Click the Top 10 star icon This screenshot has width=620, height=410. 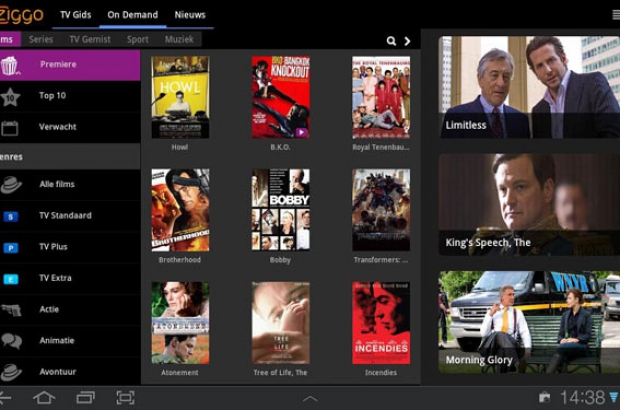click(x=10, y=97)
